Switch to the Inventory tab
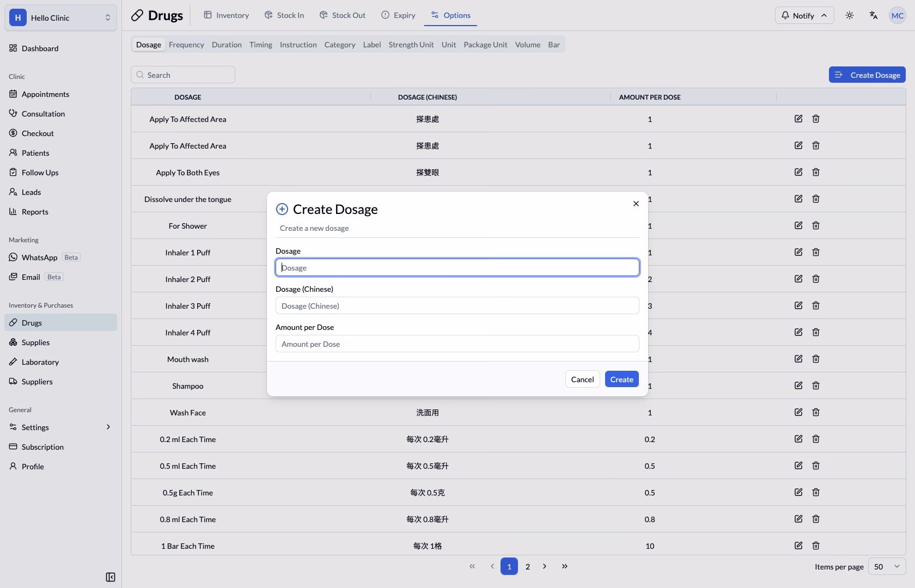Viewport: 915px width, 588px height. click(x=226, y=15)
